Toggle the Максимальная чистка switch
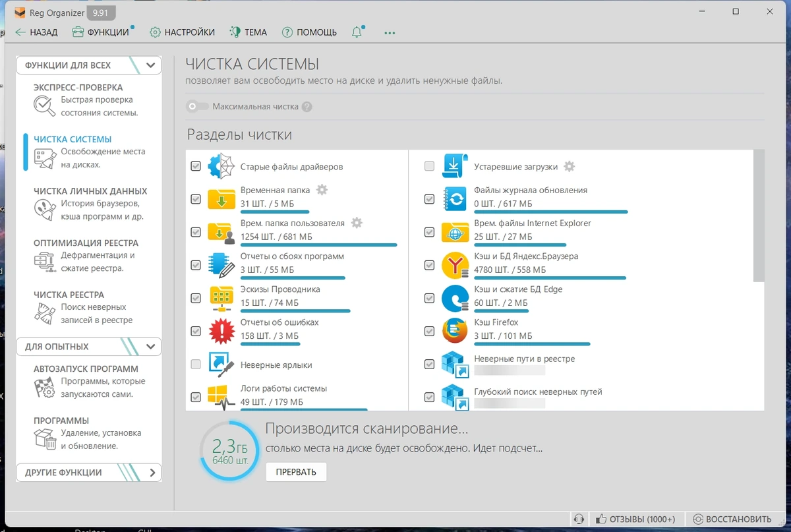791x532 pixels. point(197,106)
